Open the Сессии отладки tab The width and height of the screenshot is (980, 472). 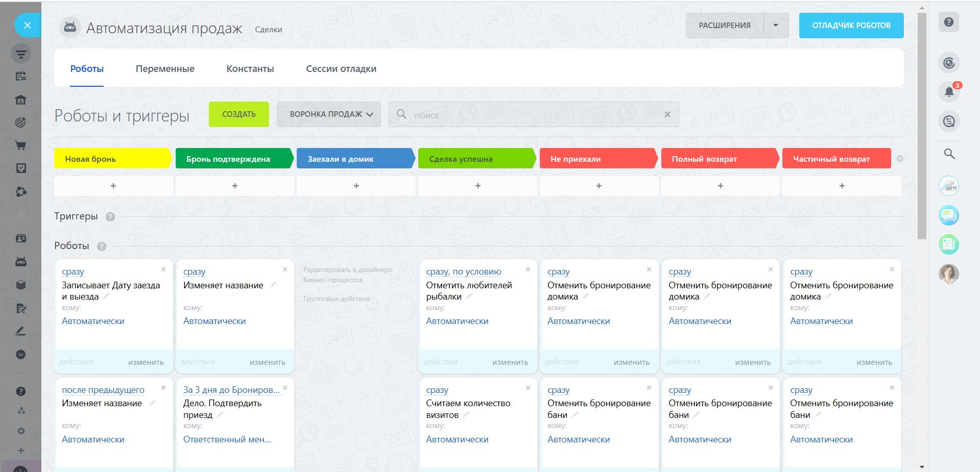click(x=341, y=69)
